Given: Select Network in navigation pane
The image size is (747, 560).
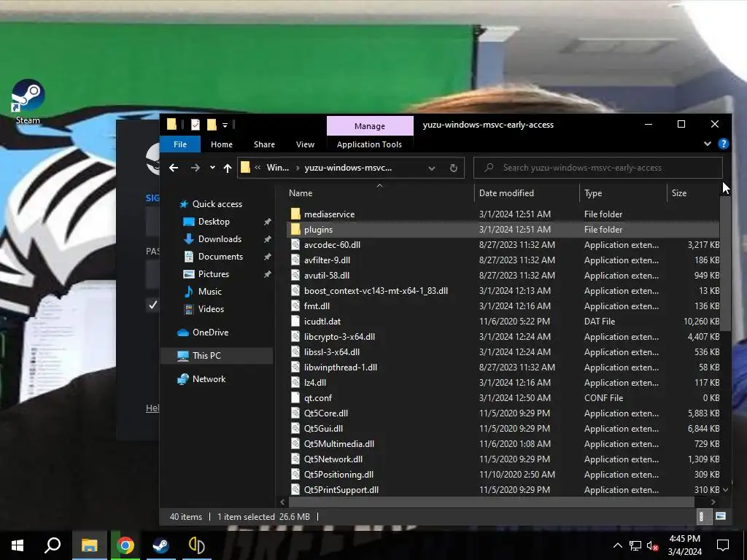Looking at the screenshot, I should tap(209, 379).
